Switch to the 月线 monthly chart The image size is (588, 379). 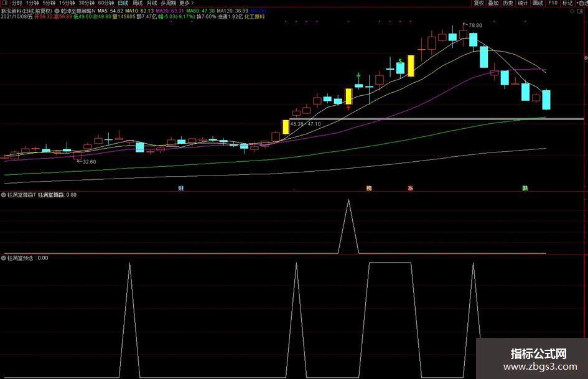[x=151, y=3]
